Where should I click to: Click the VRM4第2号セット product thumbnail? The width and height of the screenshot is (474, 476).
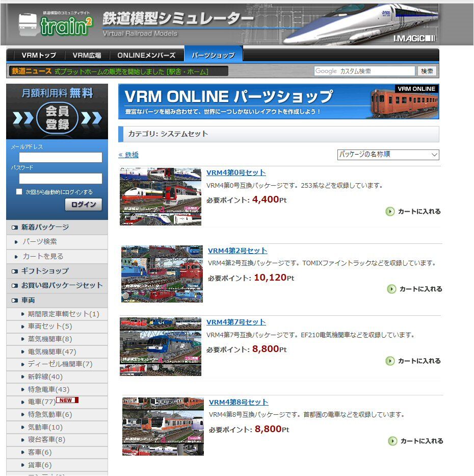tap(162, 274)
